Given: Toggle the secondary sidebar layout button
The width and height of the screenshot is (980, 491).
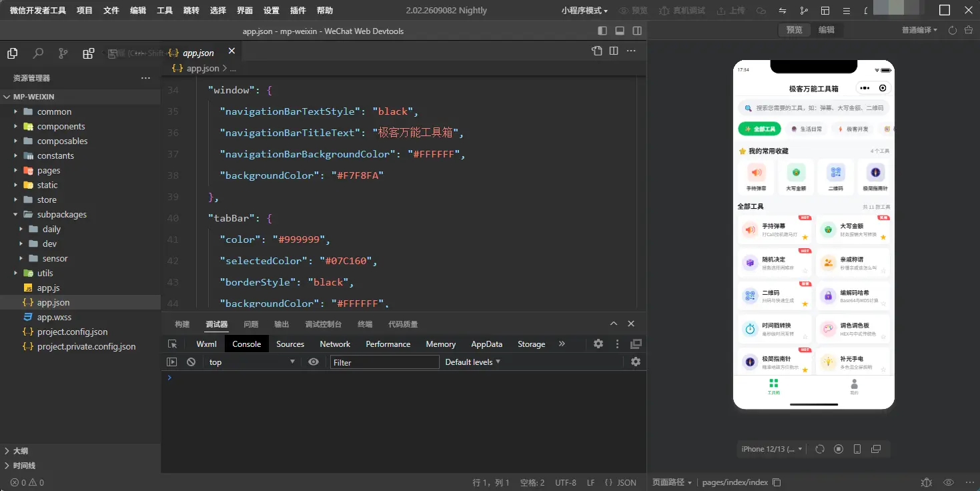Looking at the screenshot, I should tap(637, 31).
